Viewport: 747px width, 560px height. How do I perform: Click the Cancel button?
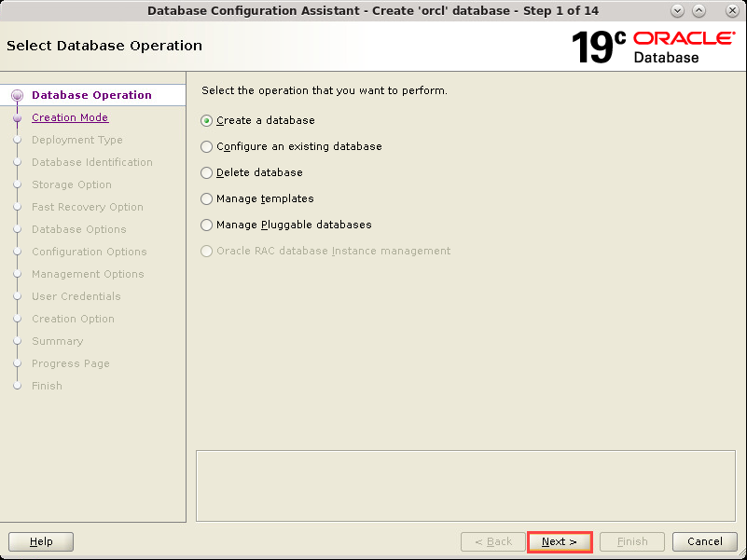pyautogui.click(x=705, y=542)
